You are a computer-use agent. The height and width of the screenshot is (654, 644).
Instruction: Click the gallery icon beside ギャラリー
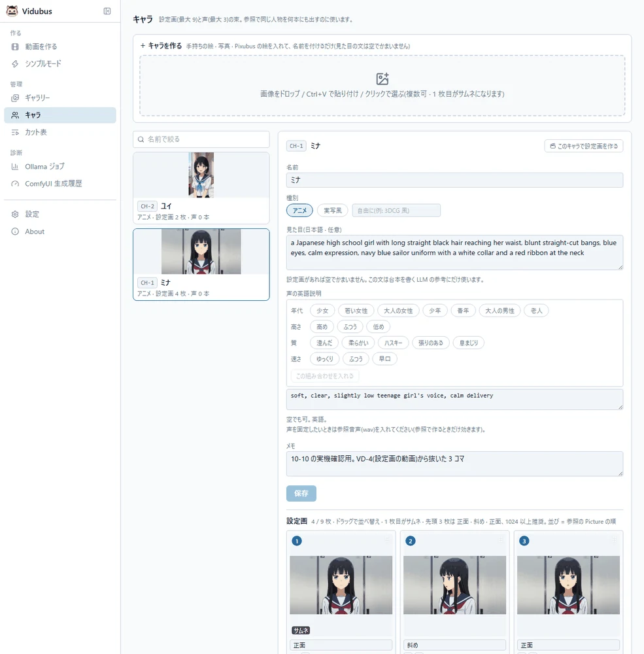coord(15,98)
